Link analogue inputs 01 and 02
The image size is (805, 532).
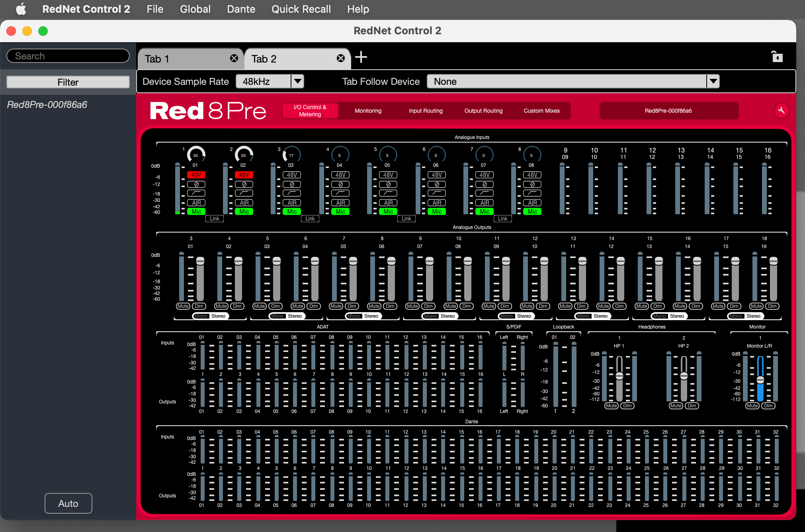point(215,219)
